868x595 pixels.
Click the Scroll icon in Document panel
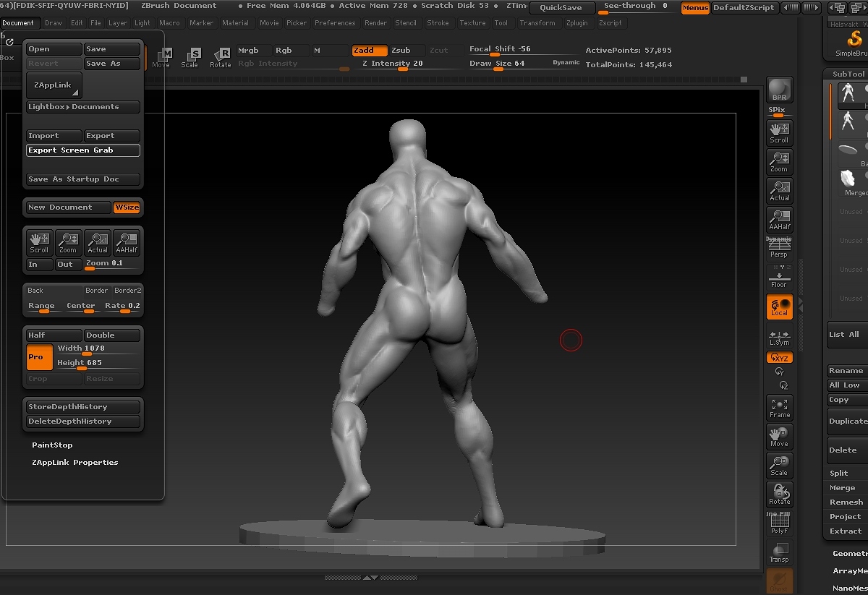39,242
